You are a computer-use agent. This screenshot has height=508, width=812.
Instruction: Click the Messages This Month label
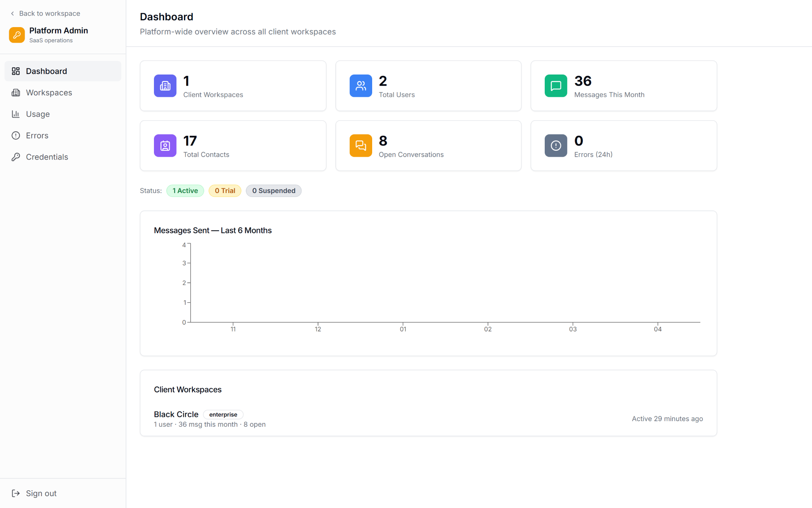tap(609, 95)
